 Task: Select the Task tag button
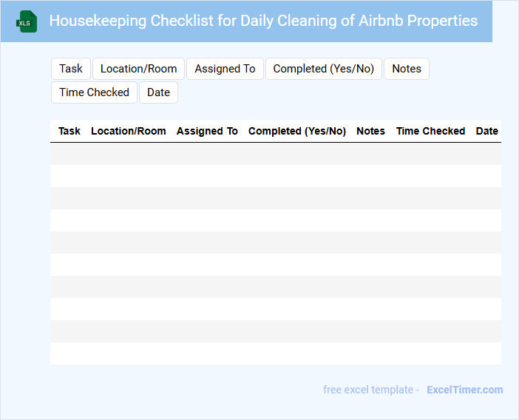point(71,69)
